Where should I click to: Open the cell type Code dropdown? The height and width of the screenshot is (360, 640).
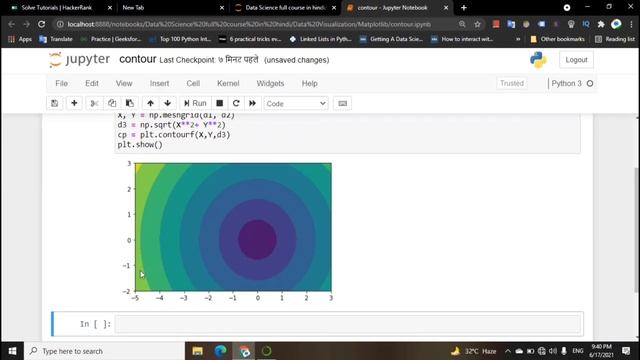click(x=296, y=104)
